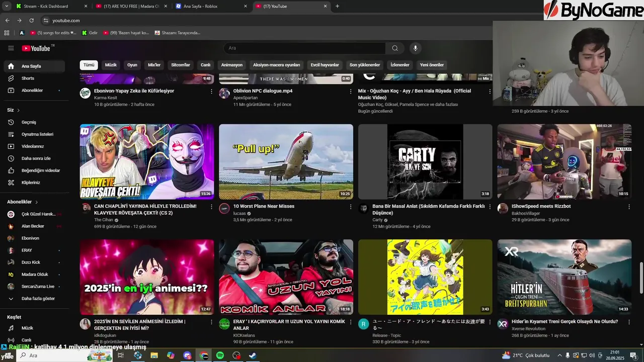
Task: Open the Windows notification center
Action: tap(633, 355)
